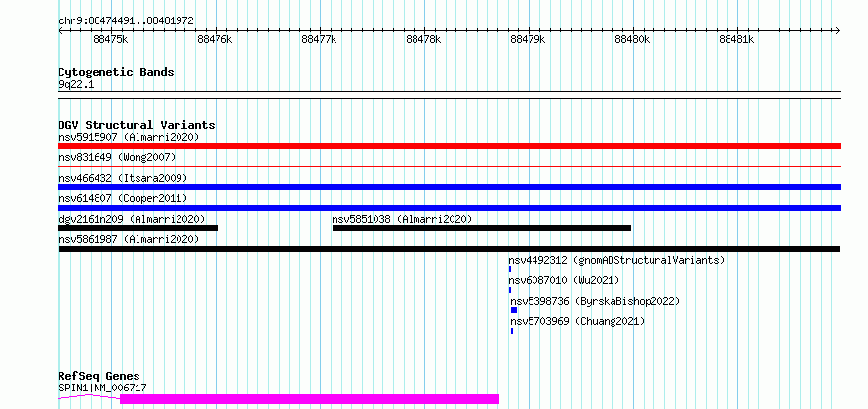Open the DGV Structural Variants track title
Viewport: 868px width, 409px height.
[x=137, y=125]
